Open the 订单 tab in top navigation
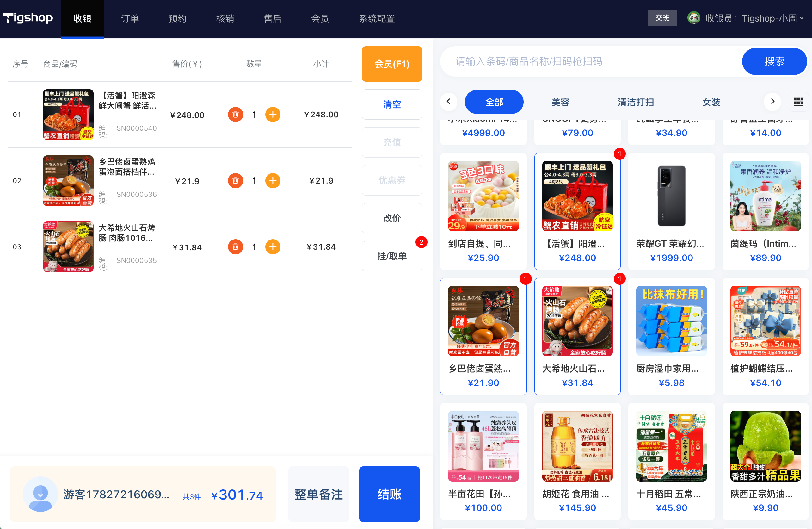This screenshot has height=529, width=812. coord(130,19)
